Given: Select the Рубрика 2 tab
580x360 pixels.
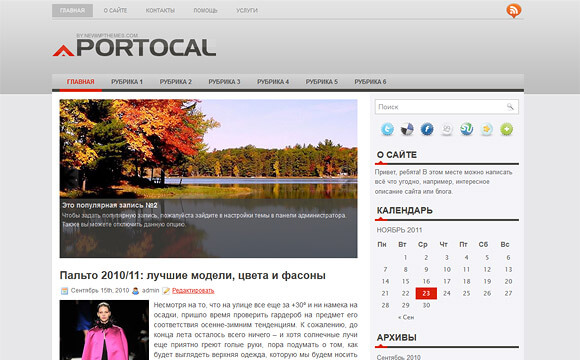Looking at the screenshot, I should click(176, 82).
